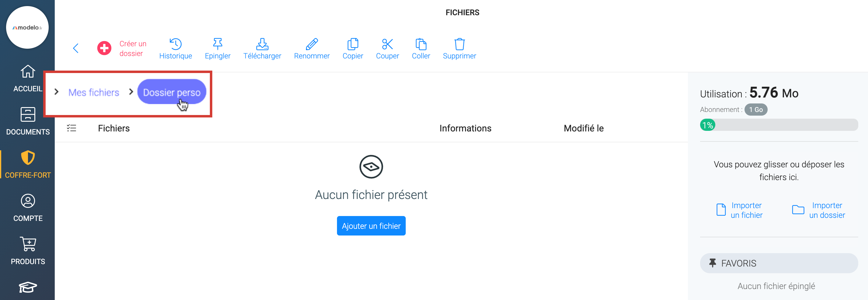Open the Accueil sidebar section
Image resolution: width=868 pixels, height=300 pixels.
coord(28,78)
